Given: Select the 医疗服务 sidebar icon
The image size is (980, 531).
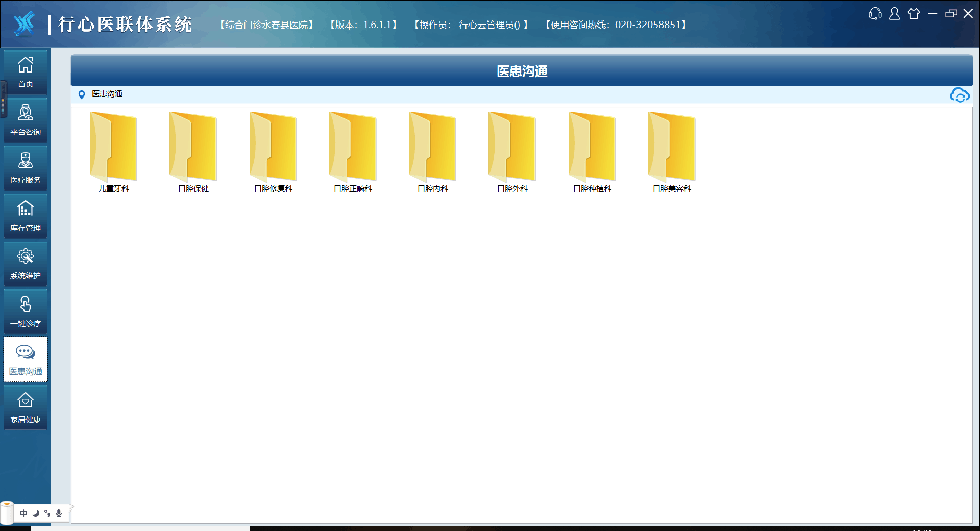Looking at the screenshot, I should (x=26, y=167).
